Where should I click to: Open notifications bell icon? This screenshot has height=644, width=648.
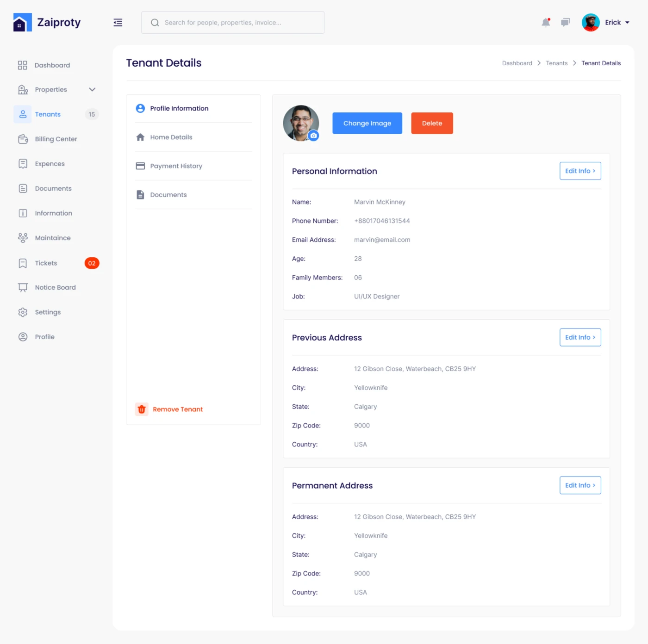[x=546, y=22]
